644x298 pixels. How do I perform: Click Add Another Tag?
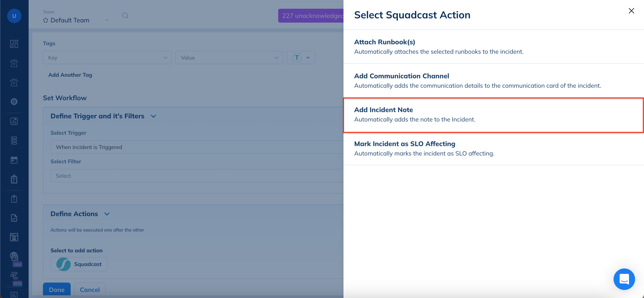pos(70,75)
